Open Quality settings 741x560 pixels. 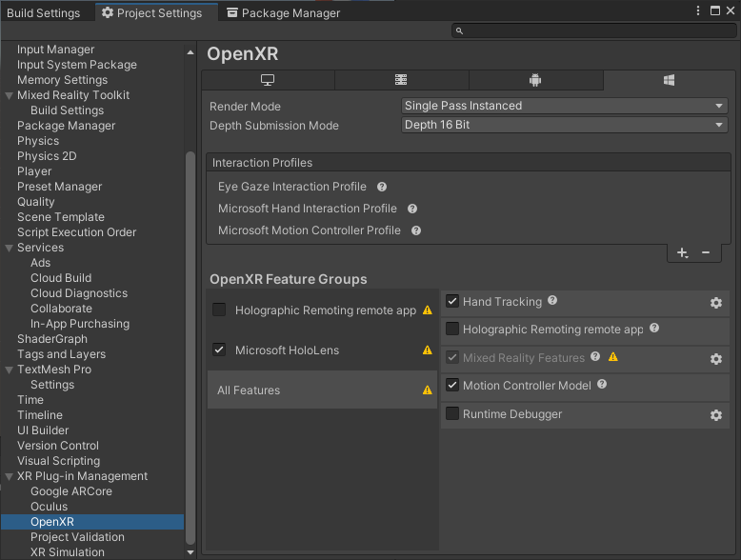pyautogui.click(x=36, y=202)
